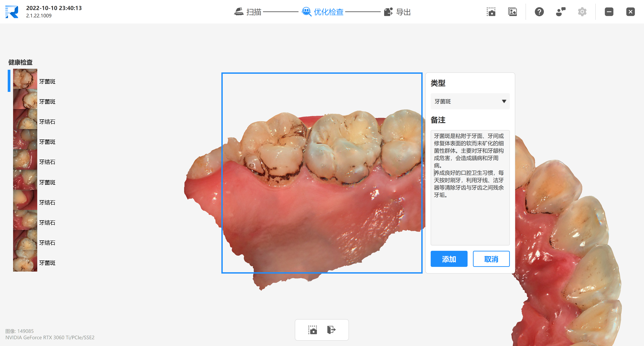Image resolution: width=644 pixels, height=346 pixels.
Task: Click the 类型 heading in dialog
Action: click(x=438, y=83)
